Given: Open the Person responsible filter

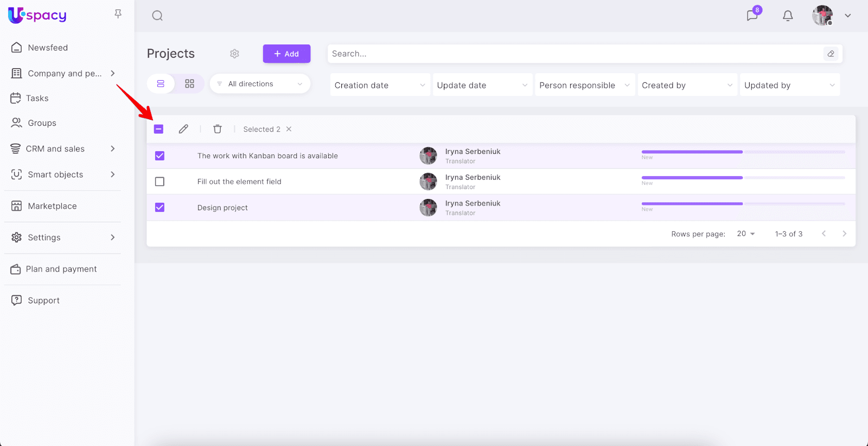Looking at the screenshot, I should click(584, 85).
